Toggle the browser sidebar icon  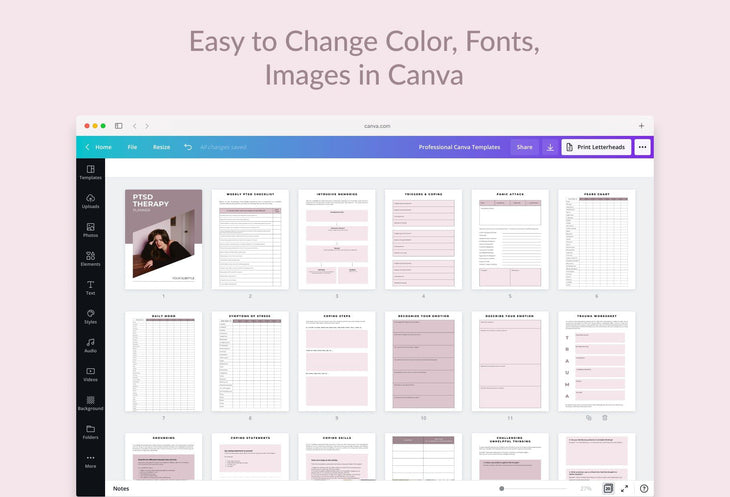tap(118, 126)
